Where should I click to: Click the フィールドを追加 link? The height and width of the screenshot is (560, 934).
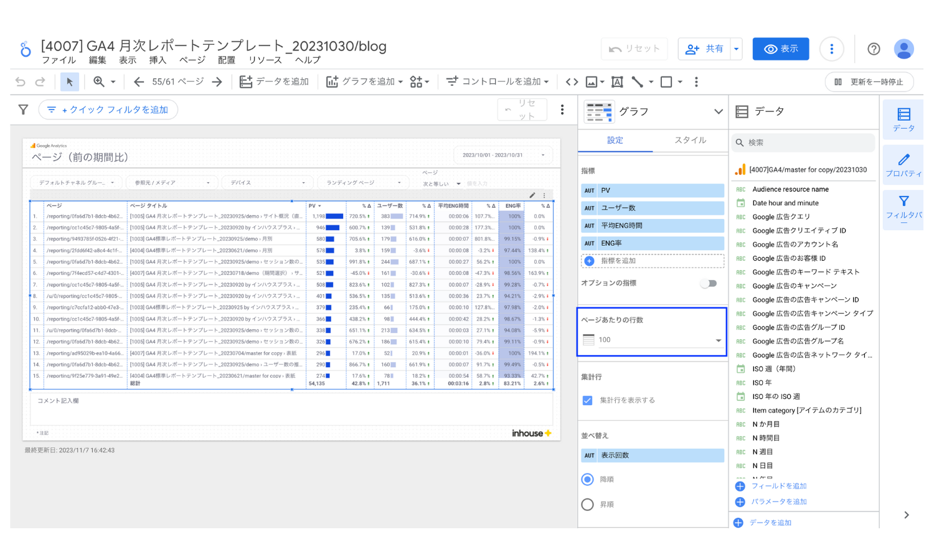[779, 486]
